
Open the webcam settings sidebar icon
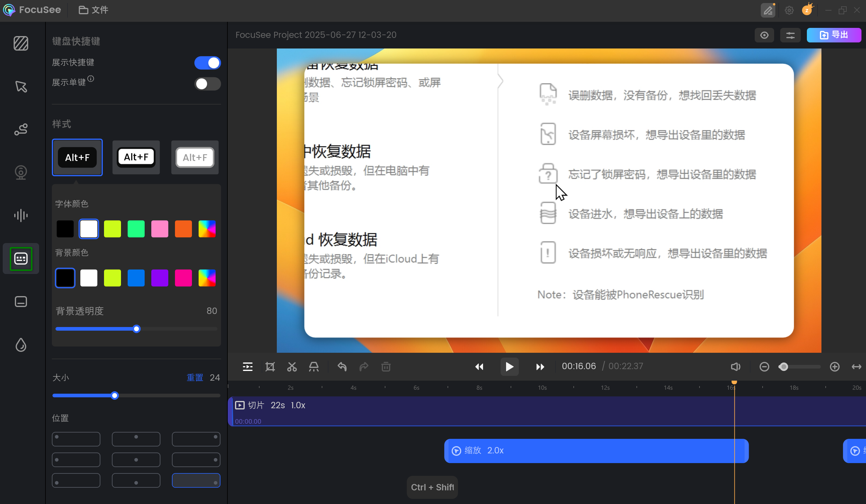pyautogui.click(x=21, y=172)
